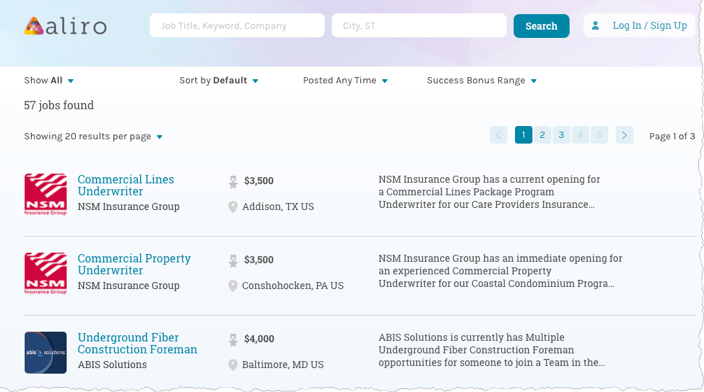Image resolution: width=704 pixels, height=392 pixels.
Task: Select page 2 in pagination
Action: 542,135
